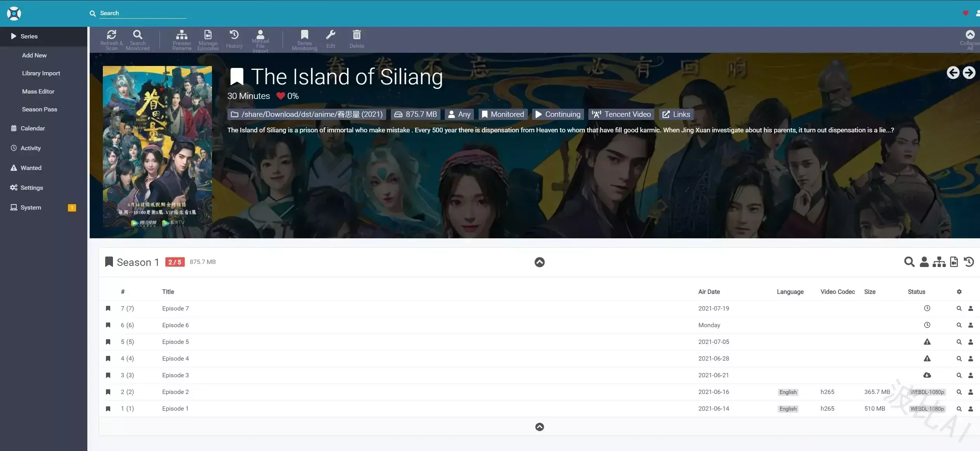Preview rename for Season 1
This screenshot has width=980, height=451.
[x=939, y=262]
